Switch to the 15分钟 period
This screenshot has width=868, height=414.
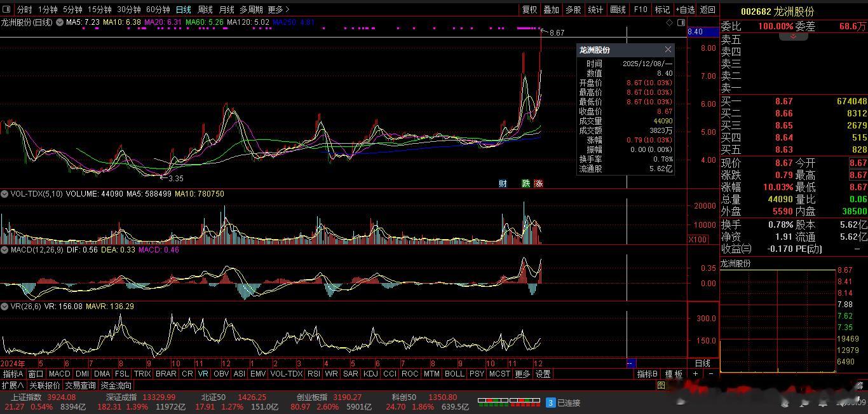coord(99,10)
